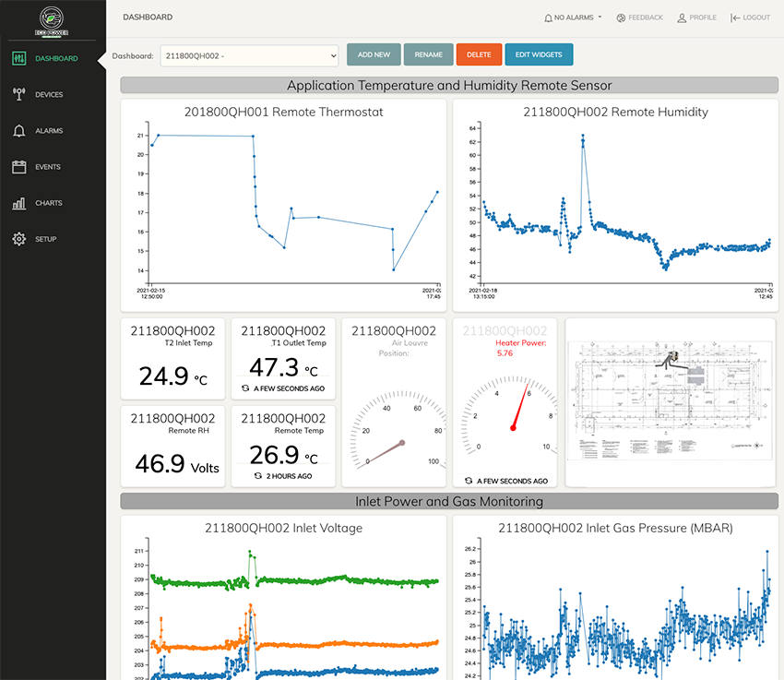The image size is (784, 680).
Task: Open the Dashboard selector dropdown
Action: [x=250, y=56]
